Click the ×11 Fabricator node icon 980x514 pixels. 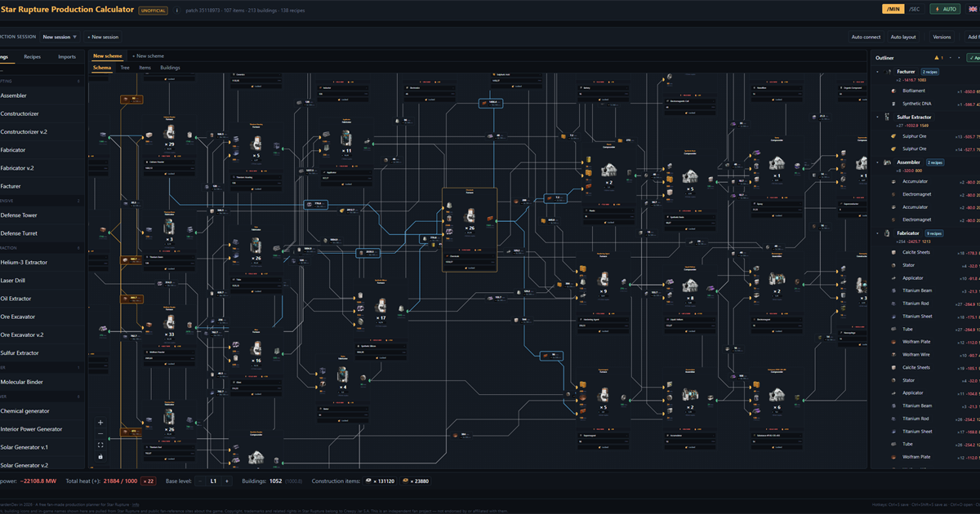[346, 139]
